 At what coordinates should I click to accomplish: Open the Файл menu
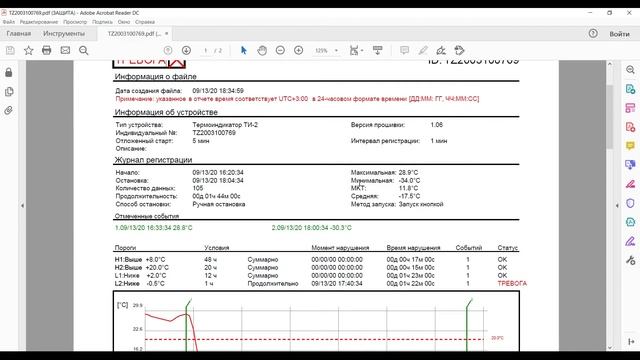click(9, 22)
